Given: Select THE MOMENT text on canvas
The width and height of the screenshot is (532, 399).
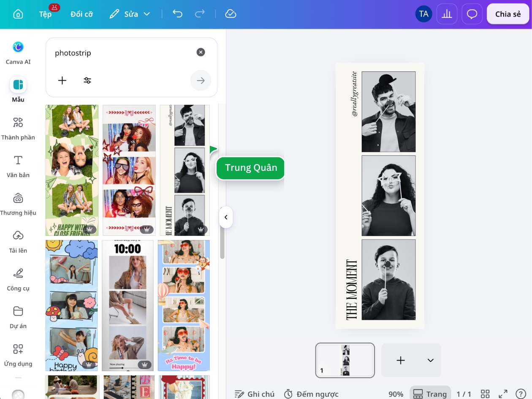Looking at the screenshot, I should tap(352, 289).
